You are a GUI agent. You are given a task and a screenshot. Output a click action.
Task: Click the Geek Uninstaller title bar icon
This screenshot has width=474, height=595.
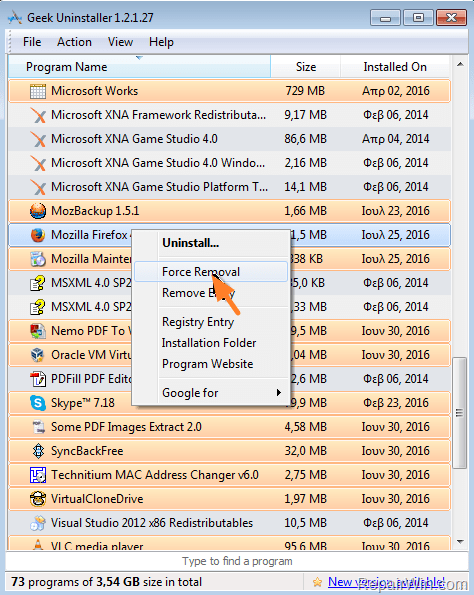coord(15,17)
